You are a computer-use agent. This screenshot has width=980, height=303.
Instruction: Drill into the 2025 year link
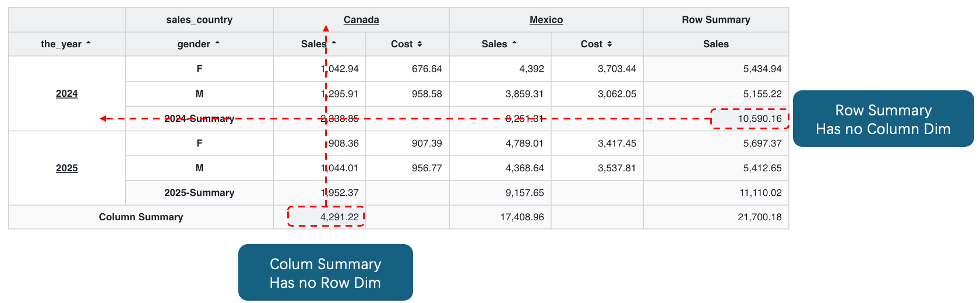tap(67, 168)
